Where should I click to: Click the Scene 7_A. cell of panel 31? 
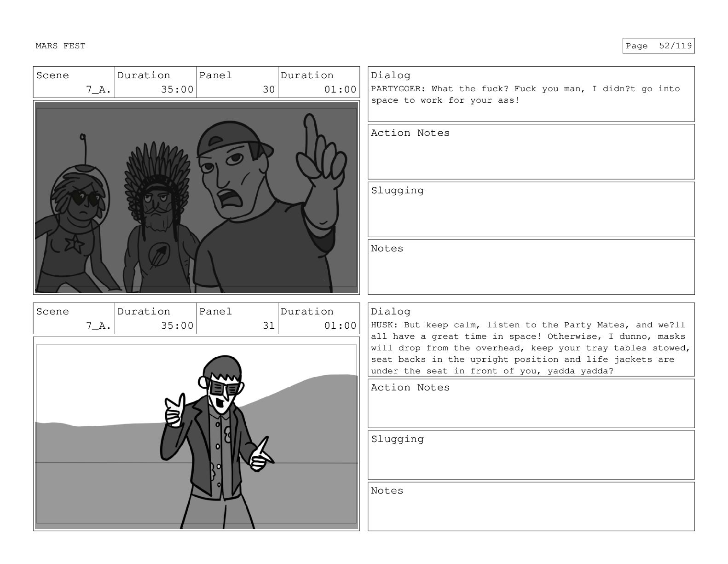[x=74, y=319]
